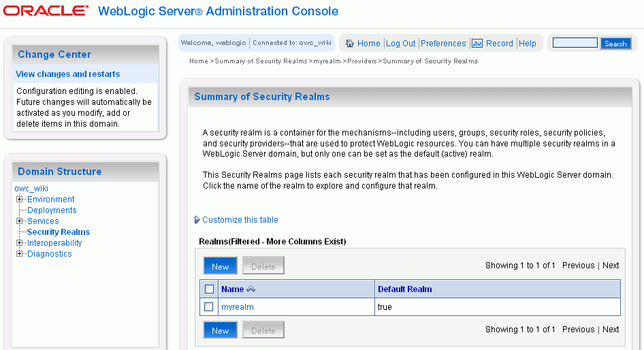Click the bottom Next pagination link
The width and height of the screenshot is (644, 350).
(x=611, y=330)
